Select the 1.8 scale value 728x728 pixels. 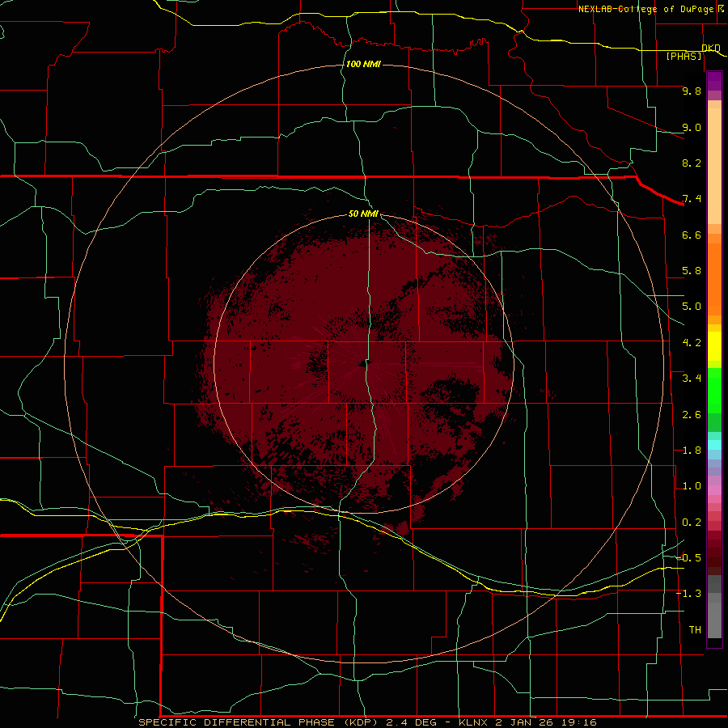[x=692, y=451]
